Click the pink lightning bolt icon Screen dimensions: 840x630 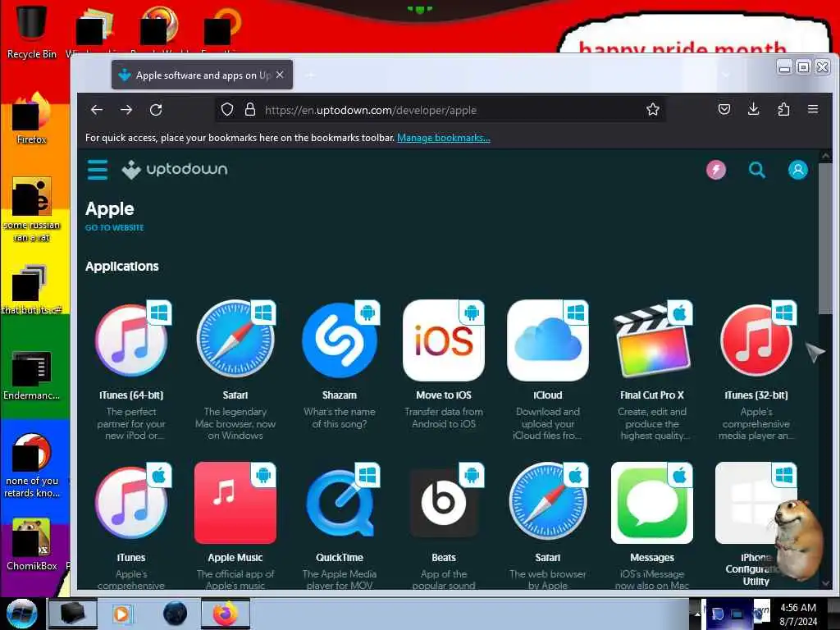click(x=715, y=171)
